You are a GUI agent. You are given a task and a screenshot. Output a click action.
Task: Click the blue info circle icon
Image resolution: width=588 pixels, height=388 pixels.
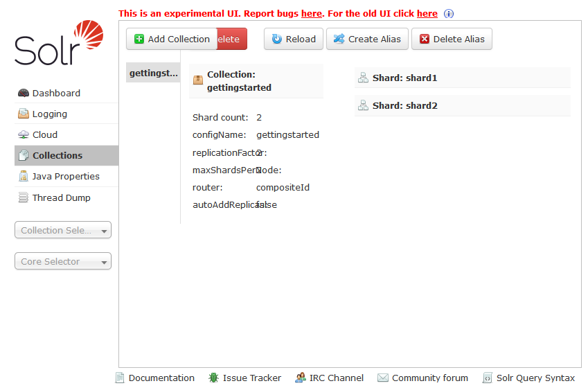449,14
